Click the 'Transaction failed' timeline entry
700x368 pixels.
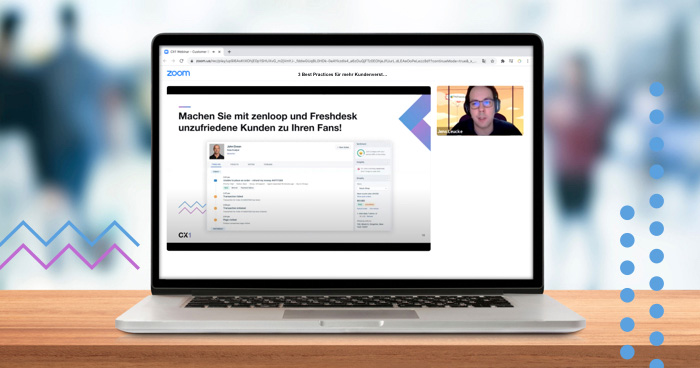[233, 197]
